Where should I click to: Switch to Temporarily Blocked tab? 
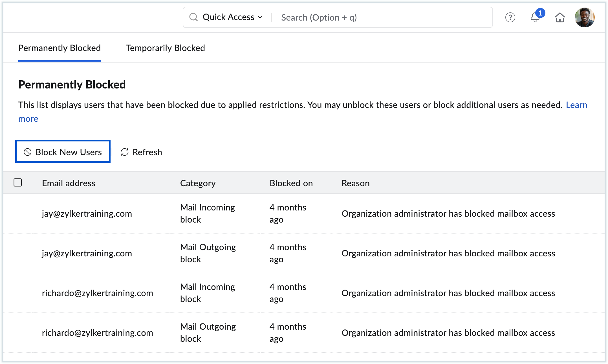pos(165,48)
